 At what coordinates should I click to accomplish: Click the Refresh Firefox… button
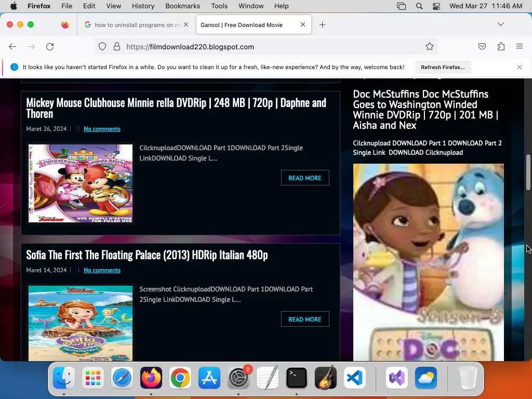point(443,67)
